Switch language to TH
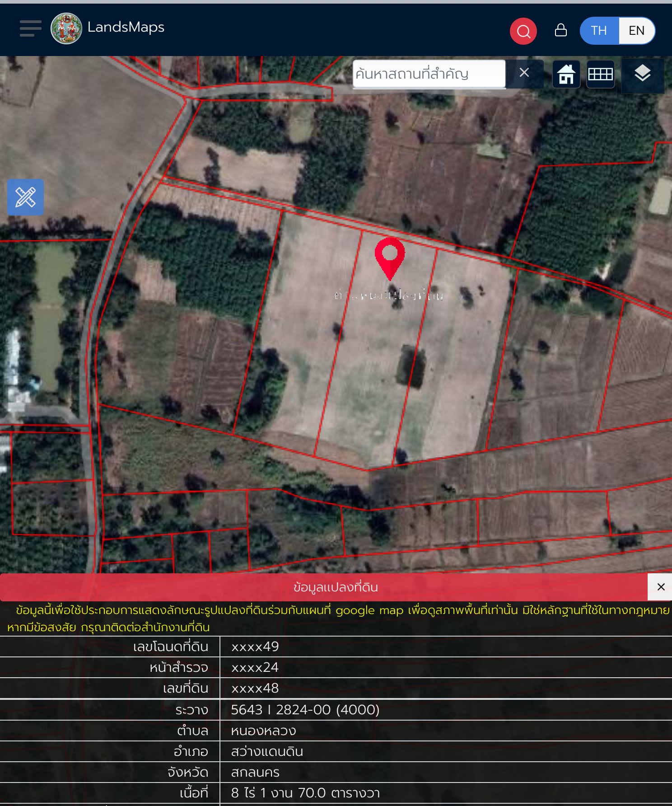672x806 pixels. tap(599, 31)
